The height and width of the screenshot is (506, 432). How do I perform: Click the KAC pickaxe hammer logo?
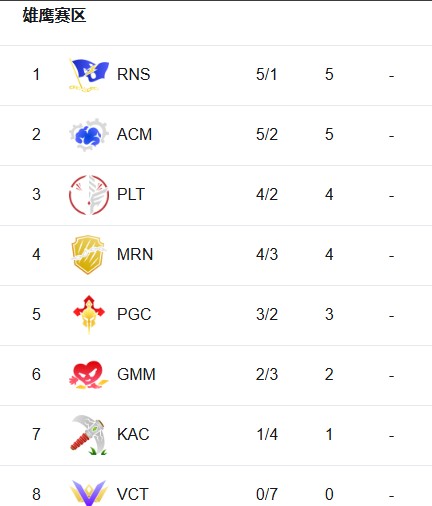pyautogui.click(x=89, y=435)
